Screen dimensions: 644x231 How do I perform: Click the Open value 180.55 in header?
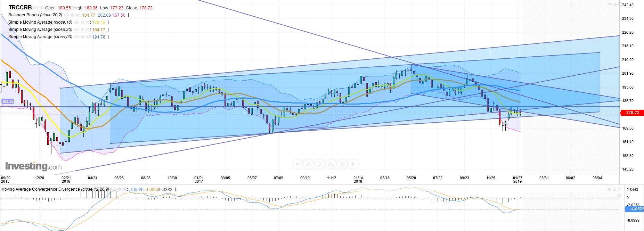(x=64, y=8)
